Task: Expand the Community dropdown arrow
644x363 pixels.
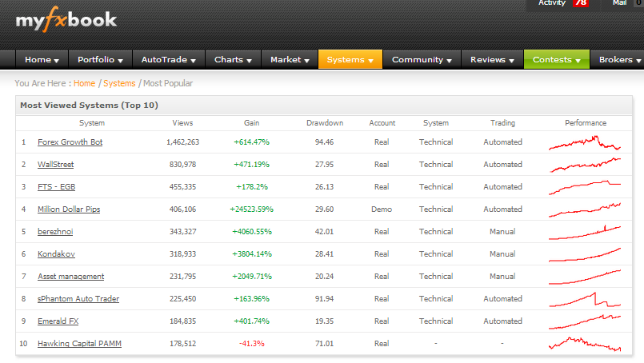Action: [450, 61]
